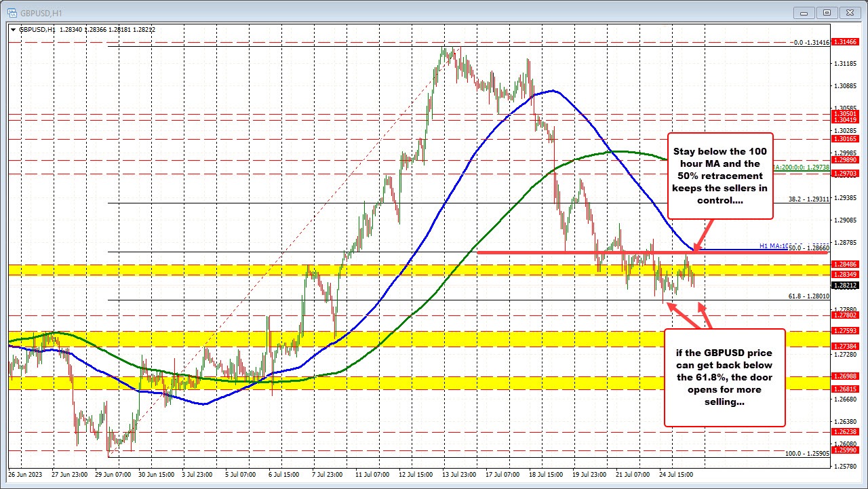The height and width of the screenshot is (489, 868).
Task: Open the MA:200 label near 1.29738
Action: [x=800, y=166]
